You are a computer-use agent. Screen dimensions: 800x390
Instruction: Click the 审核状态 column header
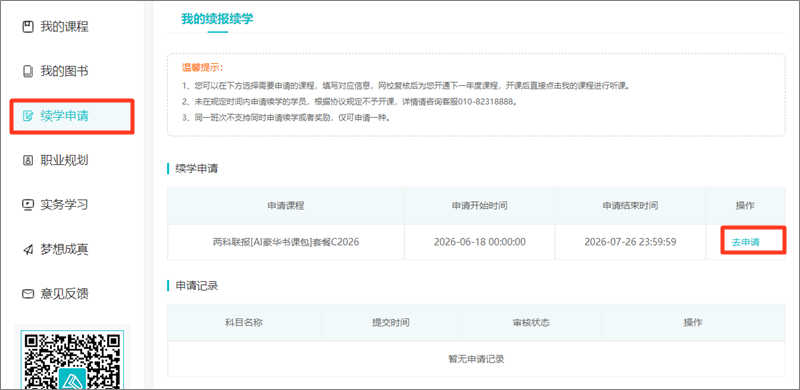[x=531, y=323]
